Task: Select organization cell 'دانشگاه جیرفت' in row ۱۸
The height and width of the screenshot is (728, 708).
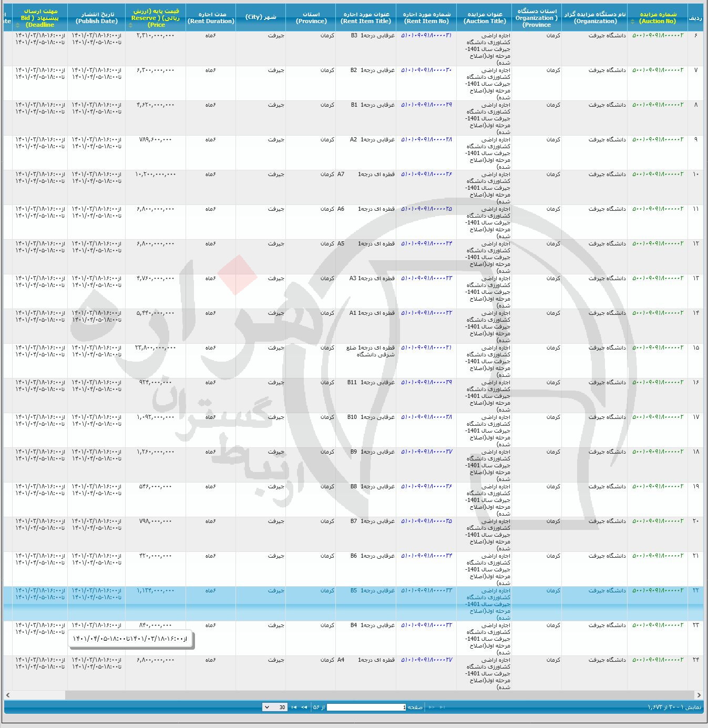Action: (595, 465)
